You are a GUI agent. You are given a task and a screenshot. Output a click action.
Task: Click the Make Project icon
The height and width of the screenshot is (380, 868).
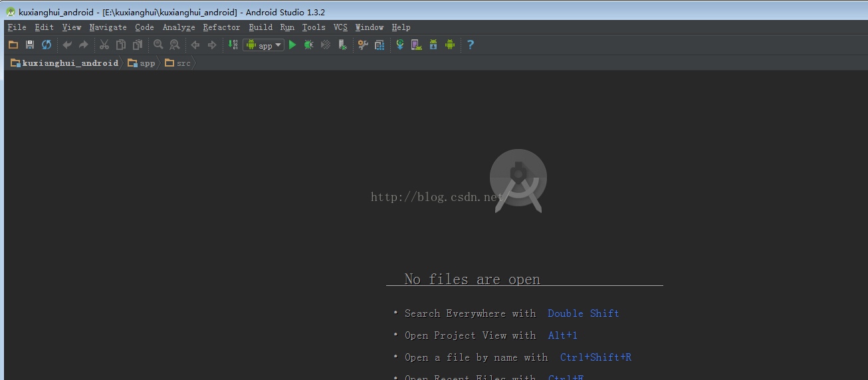233,45
